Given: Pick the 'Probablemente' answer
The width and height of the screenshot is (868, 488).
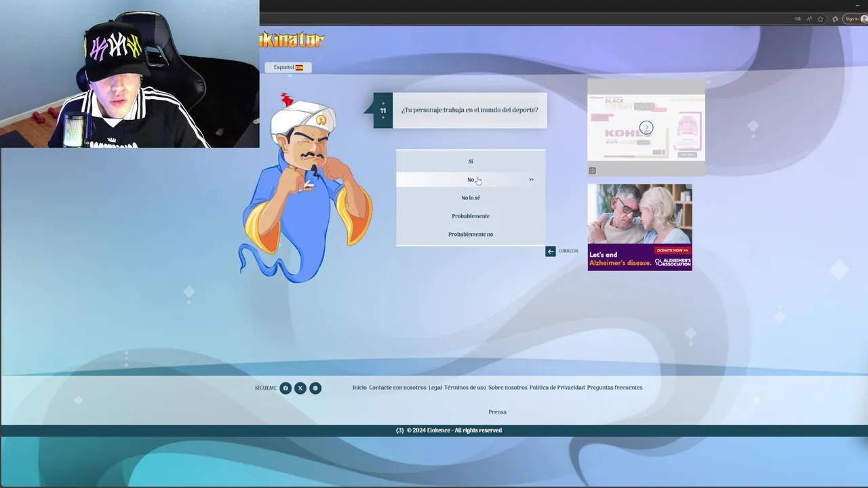Looking at the screenshot, I should [471, 216].
